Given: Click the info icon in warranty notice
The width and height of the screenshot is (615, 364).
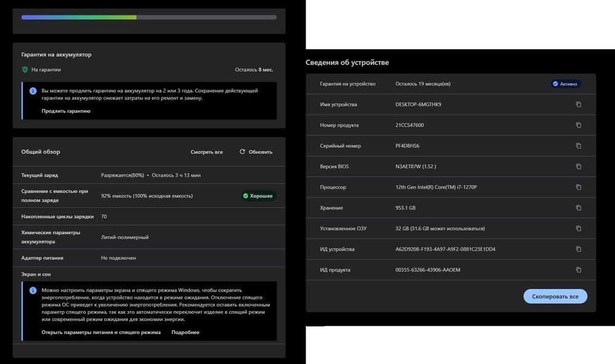Looking at the screenshot, I should click(x=33, y=90).
